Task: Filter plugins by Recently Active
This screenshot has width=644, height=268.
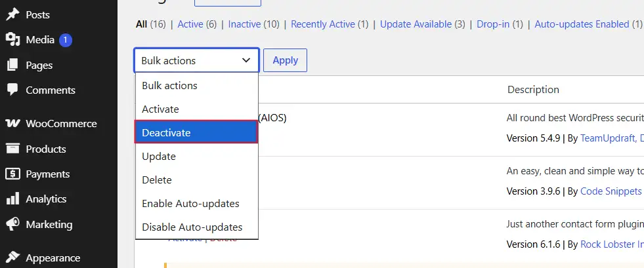Action: [323, 24]
